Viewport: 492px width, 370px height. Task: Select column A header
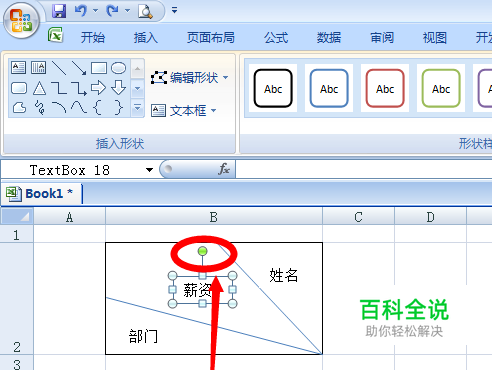[x=69, y=217]
